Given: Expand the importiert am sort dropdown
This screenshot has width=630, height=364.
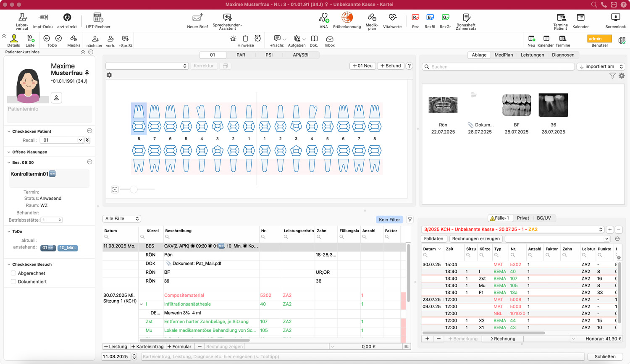Looking at the screenshot, I should click(601, 66).
